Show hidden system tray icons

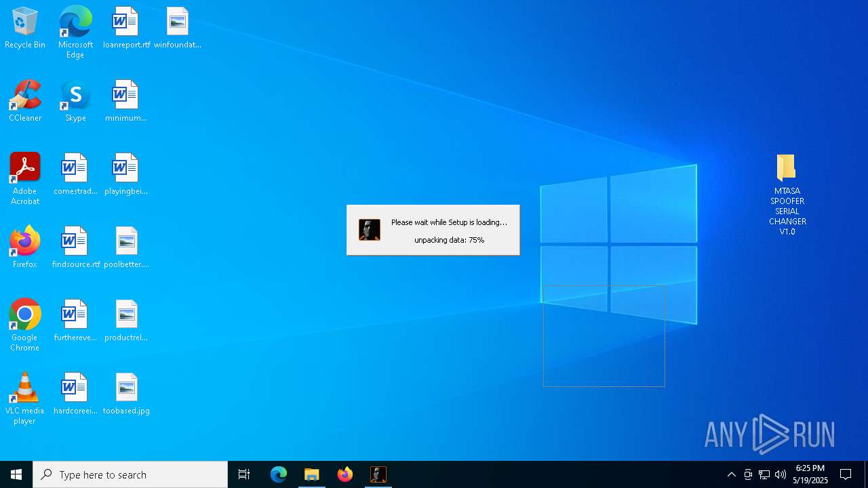732,474
